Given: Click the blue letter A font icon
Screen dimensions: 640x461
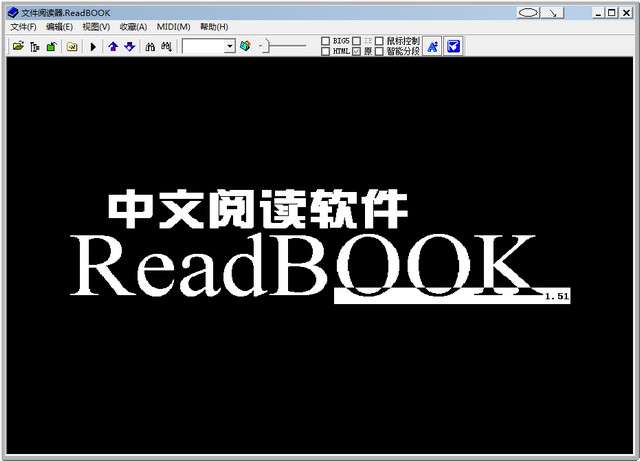Looking at the screenshot, I should [x=432, y=46].
